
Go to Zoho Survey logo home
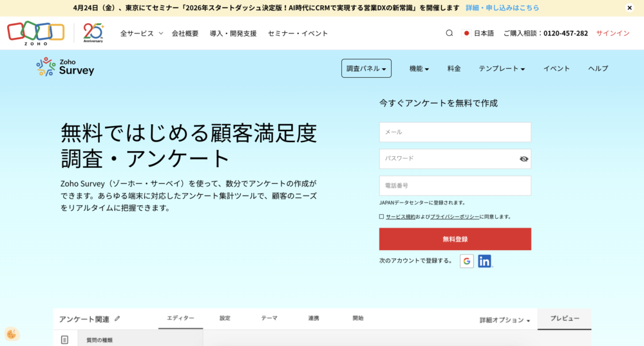tap(65, 67)
